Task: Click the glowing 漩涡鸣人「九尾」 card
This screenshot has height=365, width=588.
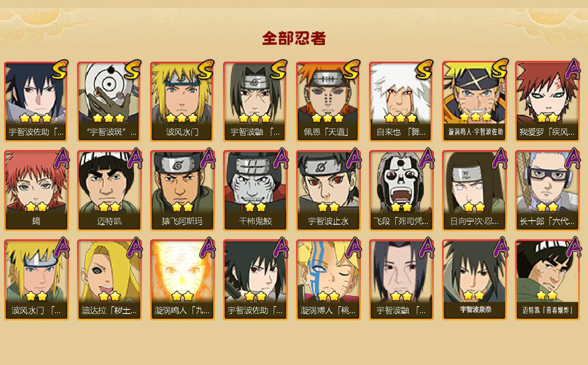Action: tap(182, 280)
